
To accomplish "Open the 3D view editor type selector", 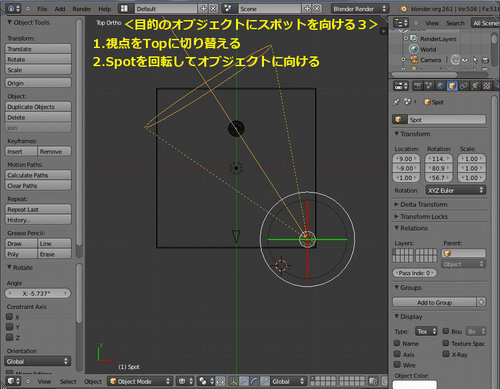I will tap(13, 381).
